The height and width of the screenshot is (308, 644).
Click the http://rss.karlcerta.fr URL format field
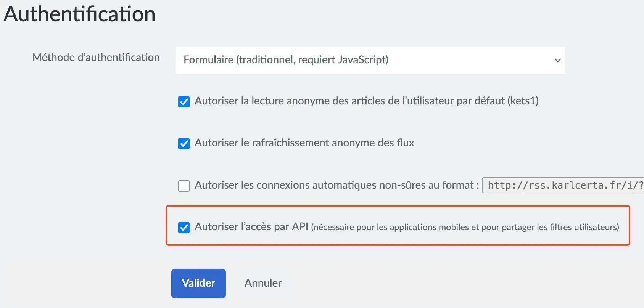tap(563, 186)
